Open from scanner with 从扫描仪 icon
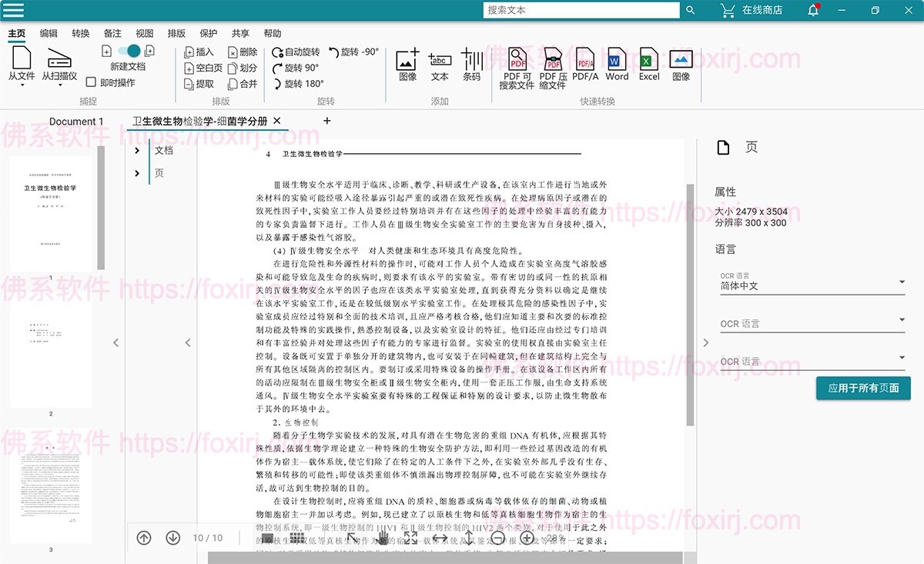The height and width of the screenshot is (564, 924). click(59, 59)
